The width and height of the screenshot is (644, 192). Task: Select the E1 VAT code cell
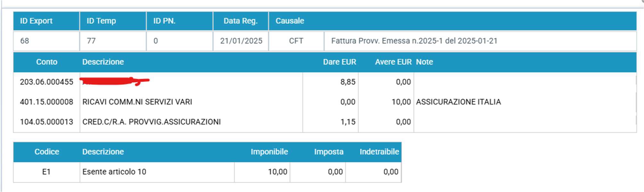pyautogui.click(x=46, y=172)
